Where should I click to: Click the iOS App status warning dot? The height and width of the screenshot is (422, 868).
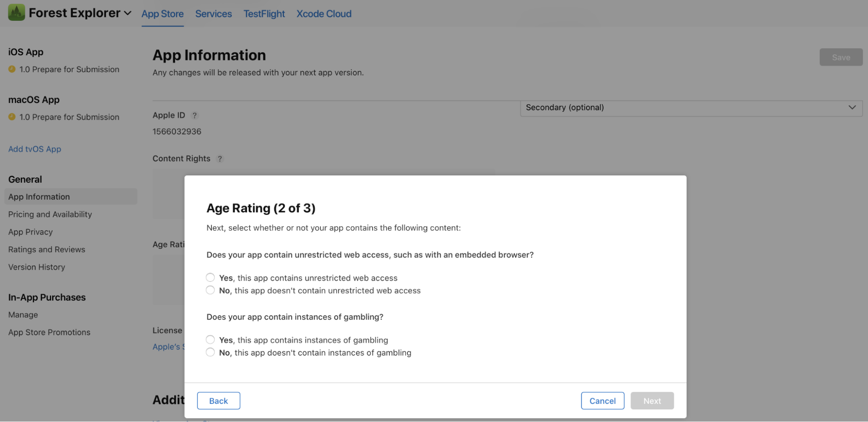[12, 69]
